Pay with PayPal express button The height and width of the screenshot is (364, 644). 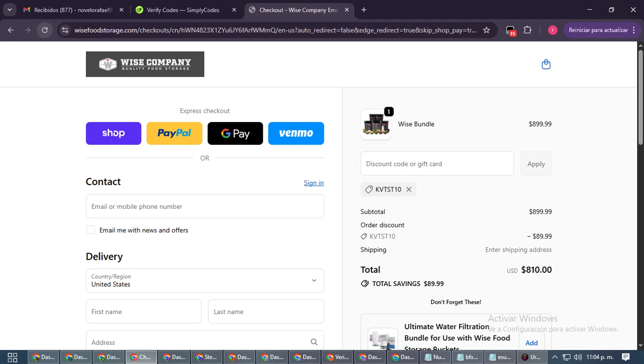pos(174,133)
